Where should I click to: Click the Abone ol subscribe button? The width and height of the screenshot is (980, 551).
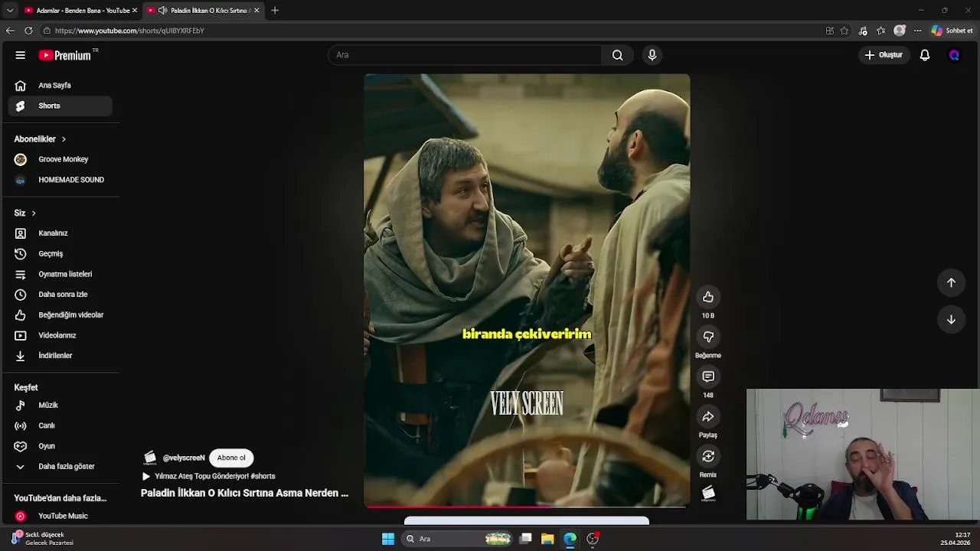pyautogui.click(x=231, y=458)
